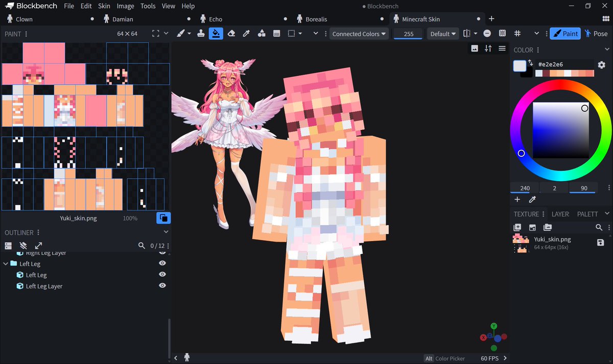Image resolution: width=613 pixels, height=364 pixels.
Task: Select the Paint Brush tool
Action: pyautogui.click(x=180, y=34)
